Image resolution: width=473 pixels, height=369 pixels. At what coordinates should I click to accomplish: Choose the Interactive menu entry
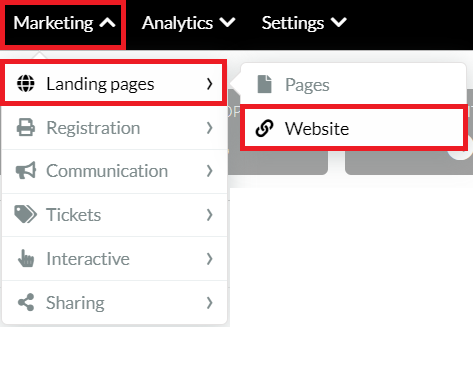(115, 259)
